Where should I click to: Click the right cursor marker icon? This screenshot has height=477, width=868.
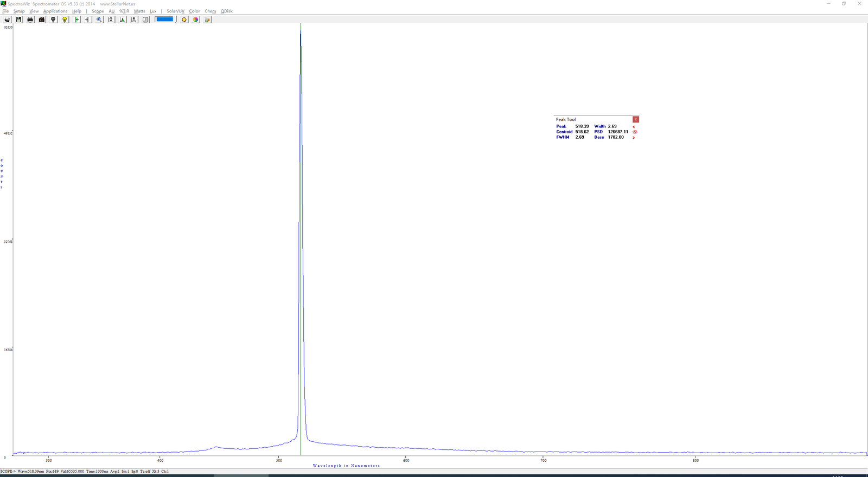(x=87, y=20)
